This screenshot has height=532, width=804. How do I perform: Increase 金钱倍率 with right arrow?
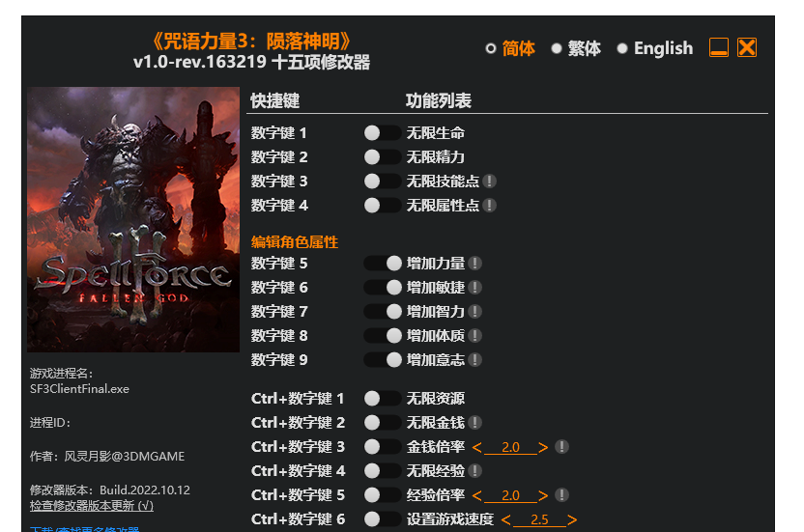(x=543, y=447)
